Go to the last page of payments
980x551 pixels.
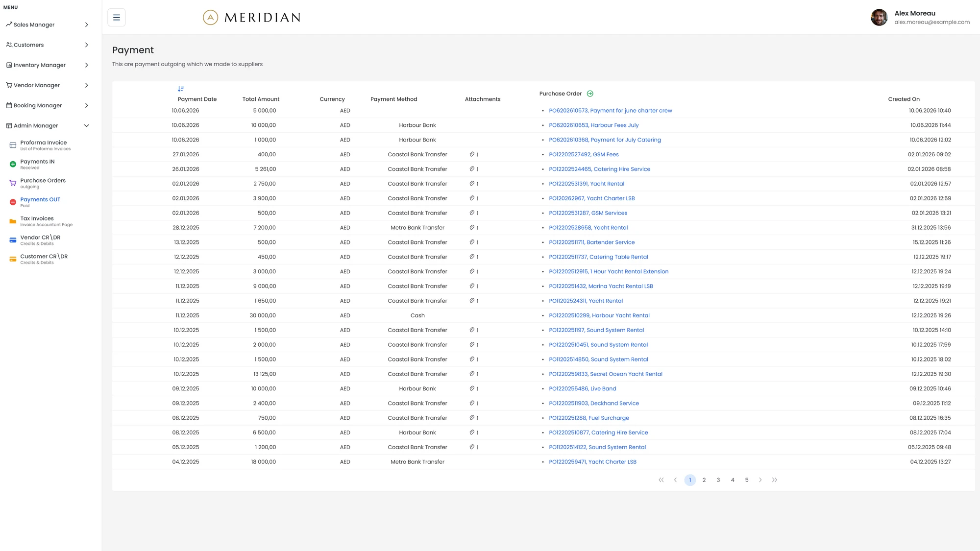(774, 480)
